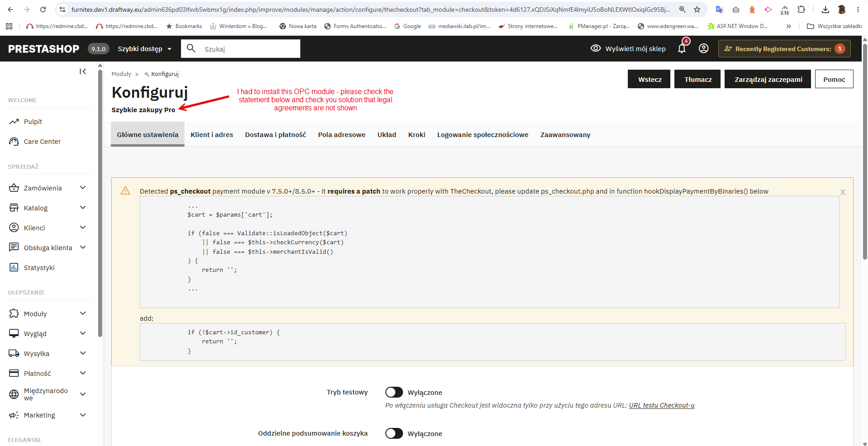Dismiss the ps_checkout warning with the X
This screenshot has height=446, width=868.
[843, 192]
